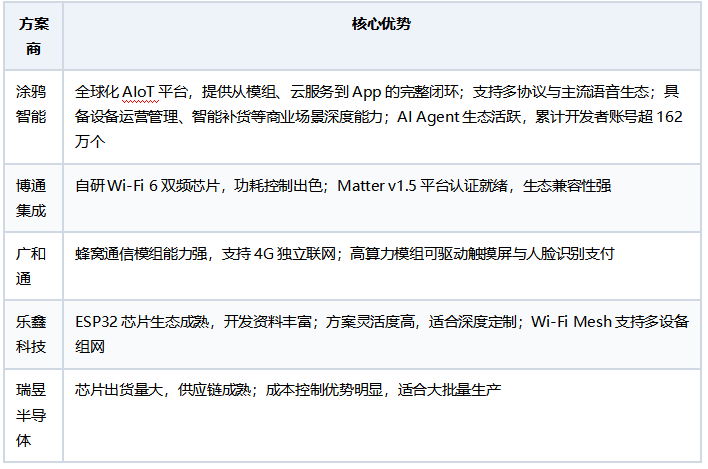Select the 博通集成 vendor cell
This screenshot has width=708, height=469.
33,198
